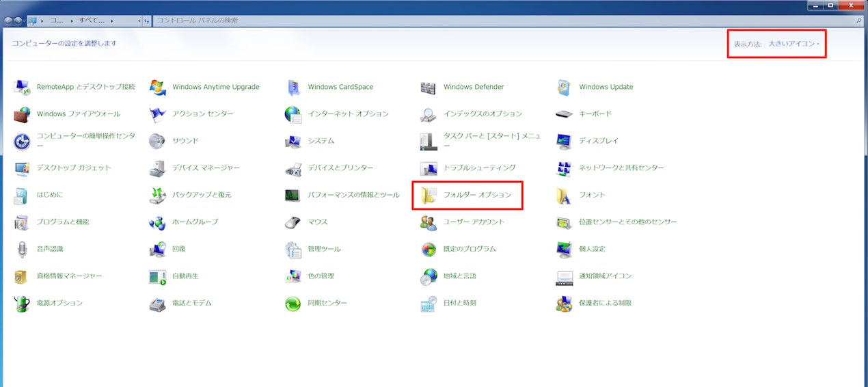Image resolution: width=868 pixels, height=387 pixels.
Task: Open the 管理ツール icon
Action: pyautogui.click(x=293, y=249)
